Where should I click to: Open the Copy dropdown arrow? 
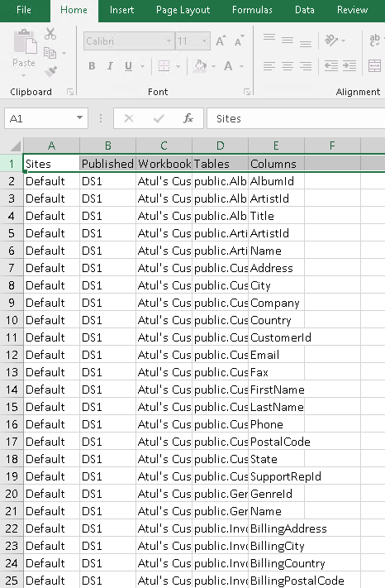tap(64, 53)
